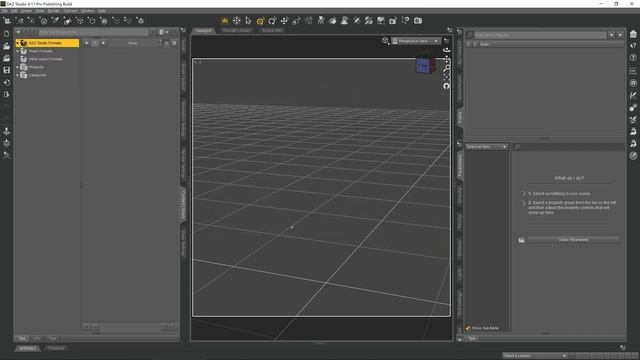Click the film icon beside Video: Parameters
This screenshot has width=640, height=360.
(522, 240)
